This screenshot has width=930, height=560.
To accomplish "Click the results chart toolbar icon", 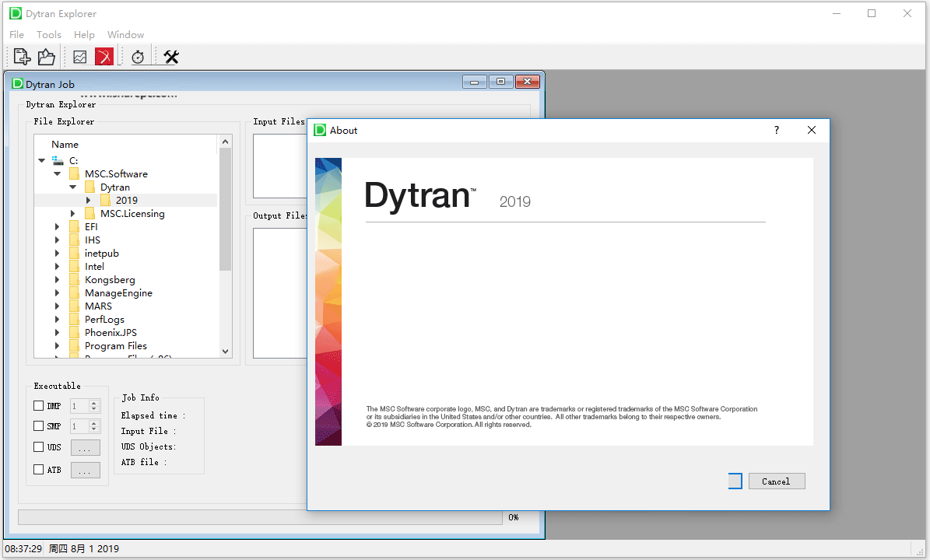I will (x=80, y=57).
